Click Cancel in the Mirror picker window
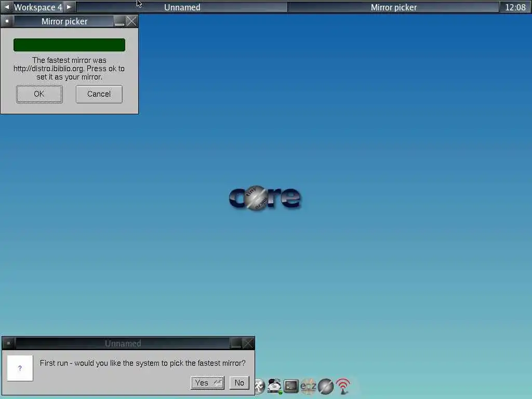The width and height of the screenshot is (532, 399). (x=99, y=94)
